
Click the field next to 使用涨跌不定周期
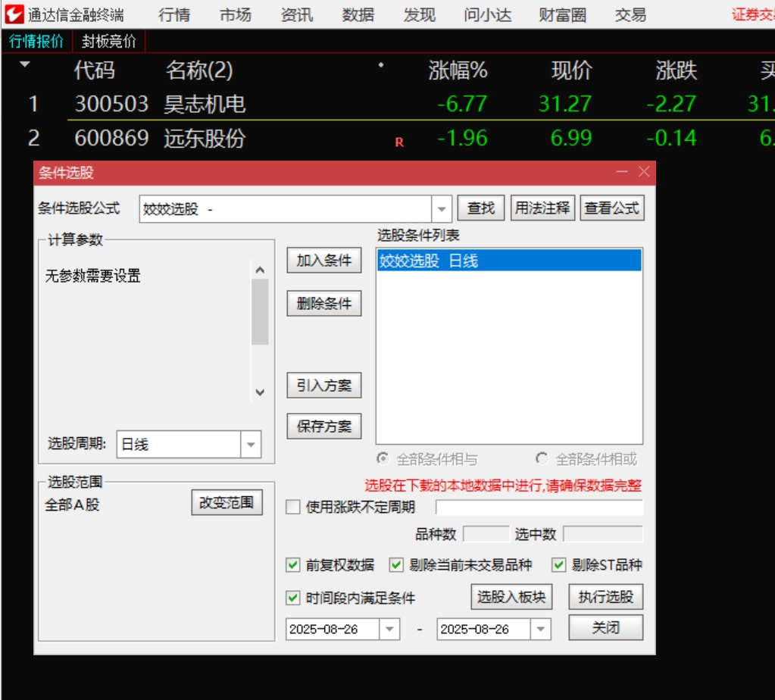539,508
